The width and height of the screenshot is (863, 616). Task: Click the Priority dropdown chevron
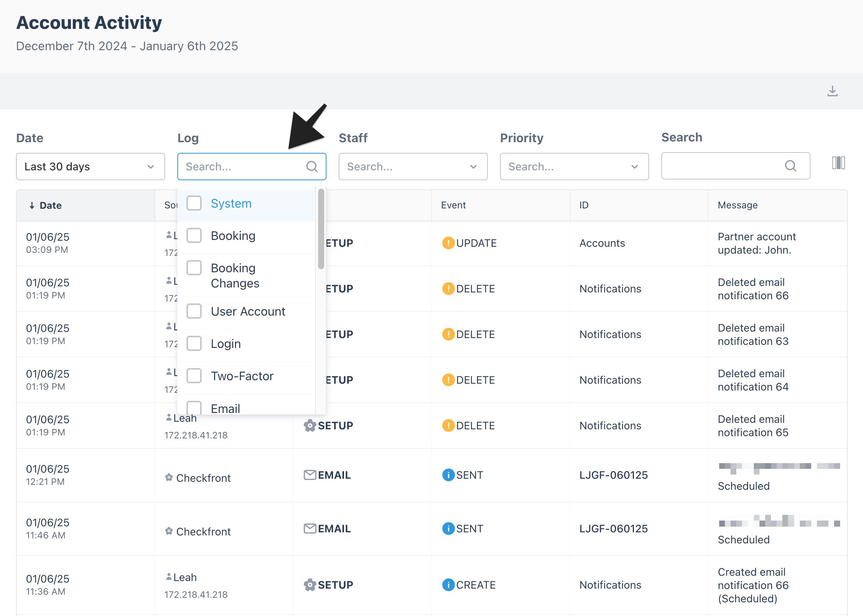[x=635, y=167]
